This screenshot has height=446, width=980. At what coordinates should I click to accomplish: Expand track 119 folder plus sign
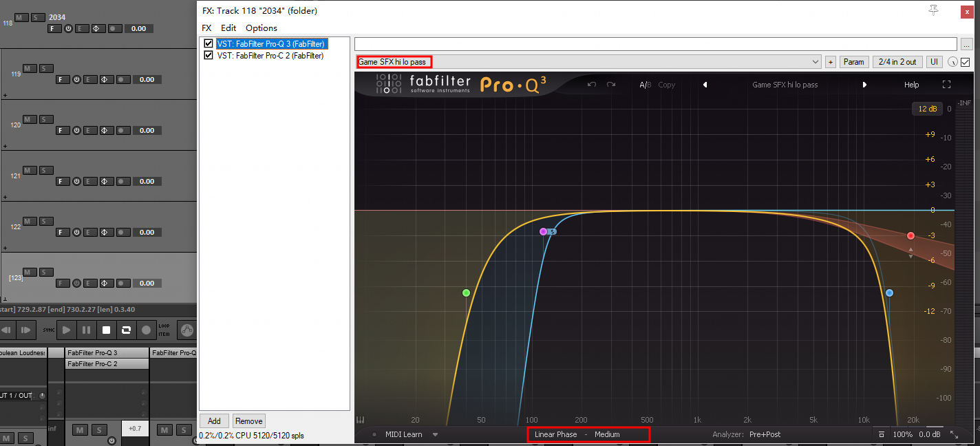click(5, 96)
